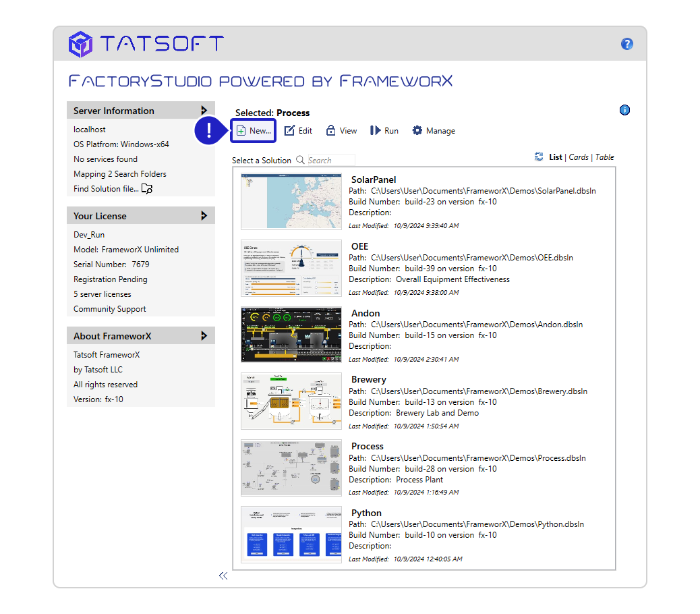
Task: Expand the Server Information section arrow
Action: [204, 110]
